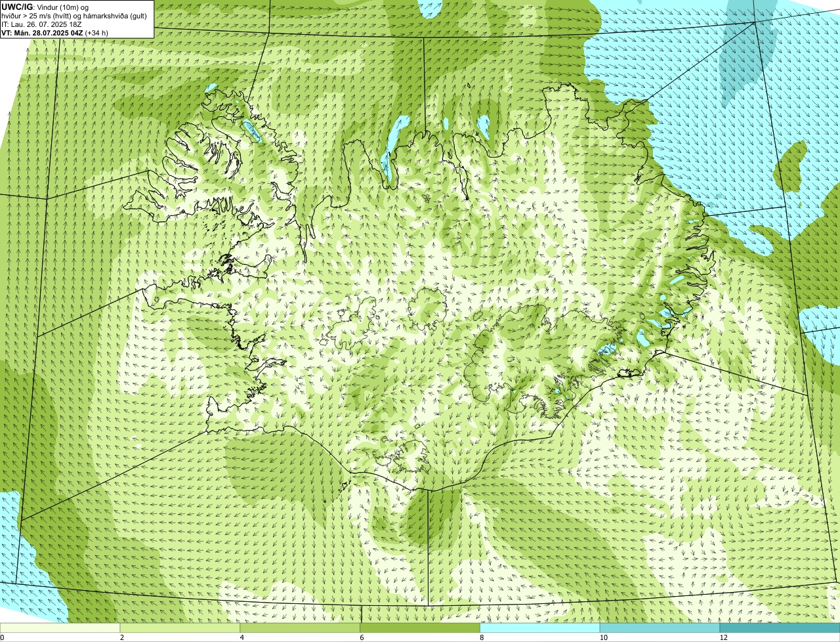
Task: Click the light green 2–4 m/s color bar segment
Action: pos(180,628)
